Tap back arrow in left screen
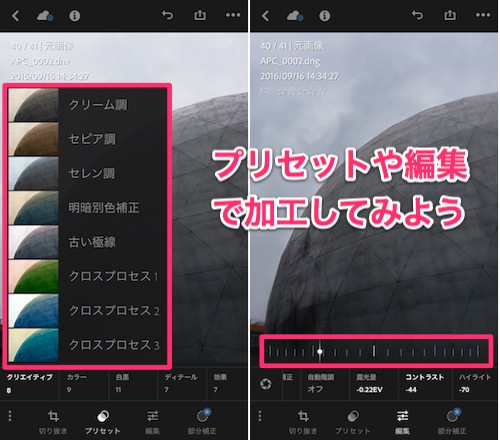500x440 pixels. 15,16
